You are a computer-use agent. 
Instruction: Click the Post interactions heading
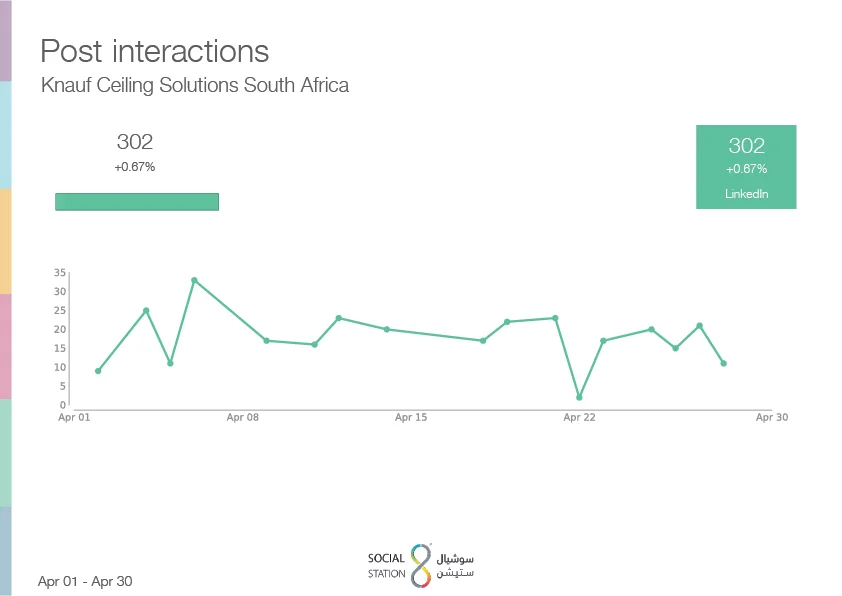tap(154, 51)
